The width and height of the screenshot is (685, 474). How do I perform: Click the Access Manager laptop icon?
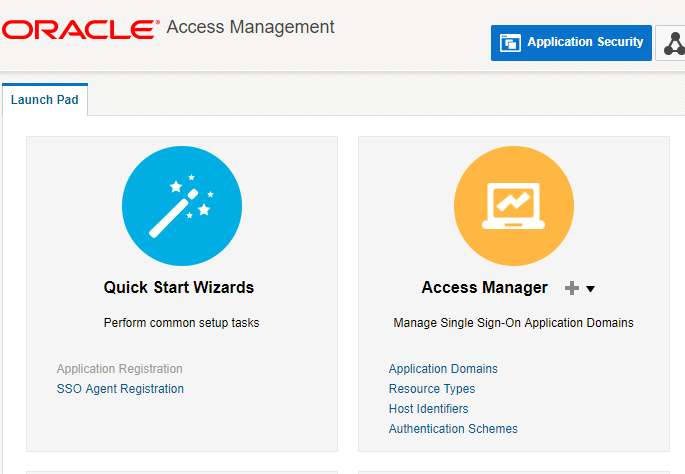pyautogui.click(x=514, y=206)
